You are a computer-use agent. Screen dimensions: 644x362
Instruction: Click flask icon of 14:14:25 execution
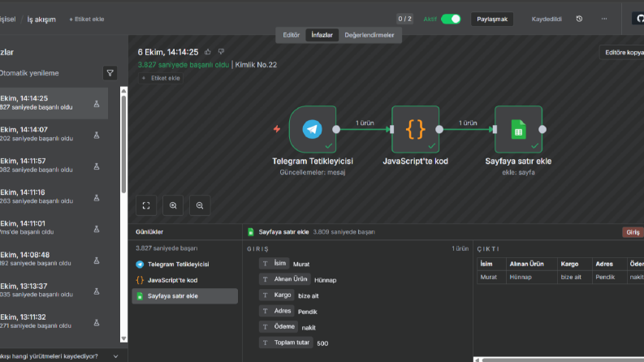point(97,104)
